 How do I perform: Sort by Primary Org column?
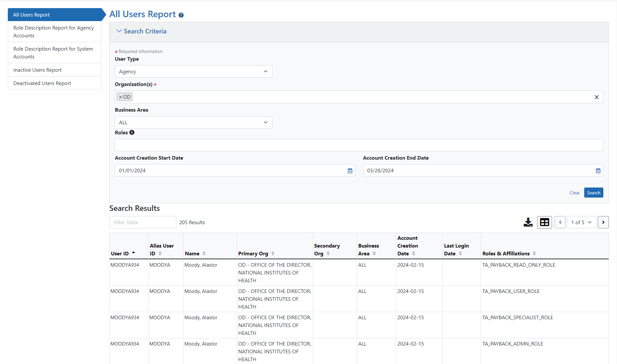click(273, 254)
